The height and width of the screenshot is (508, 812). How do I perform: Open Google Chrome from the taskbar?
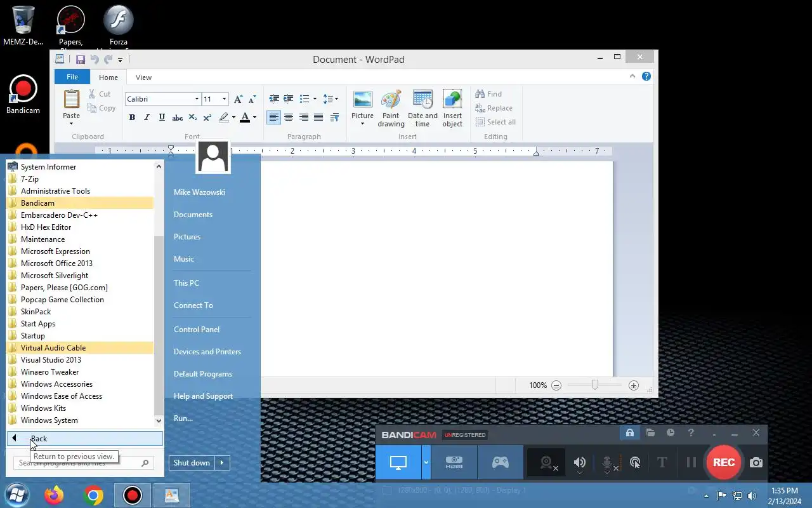pyautogui.click(x=93, y=495)
